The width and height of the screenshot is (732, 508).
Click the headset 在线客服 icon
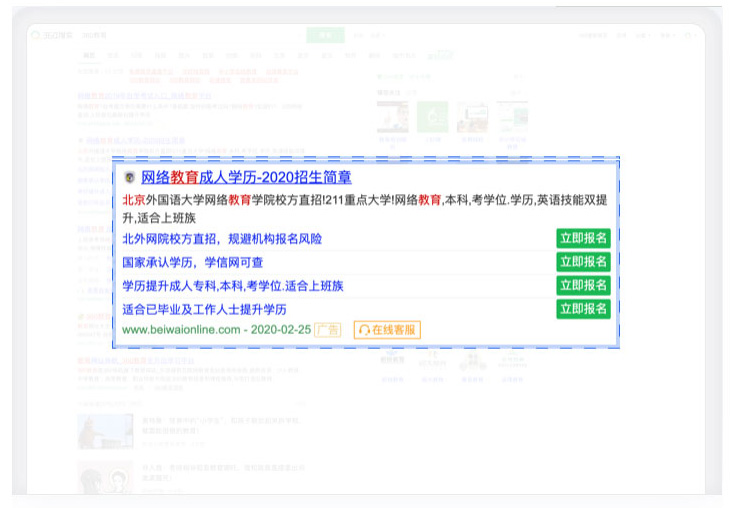(x=365, y=330)
